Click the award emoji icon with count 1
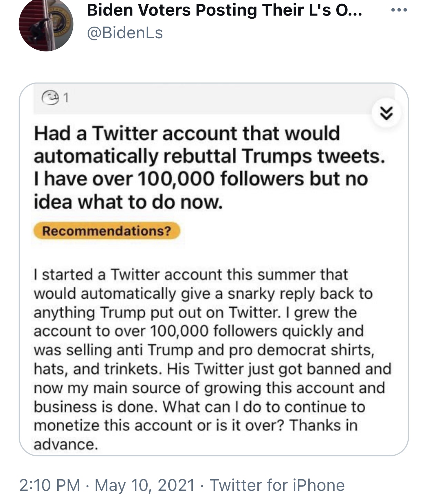Screen dimensions: 428x504 point(50,98)
